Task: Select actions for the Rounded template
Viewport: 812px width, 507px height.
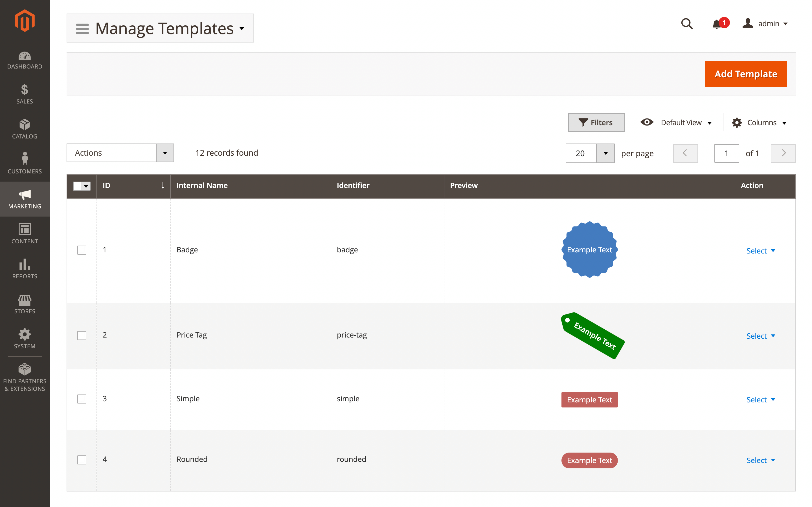Action: coord(760,460)
